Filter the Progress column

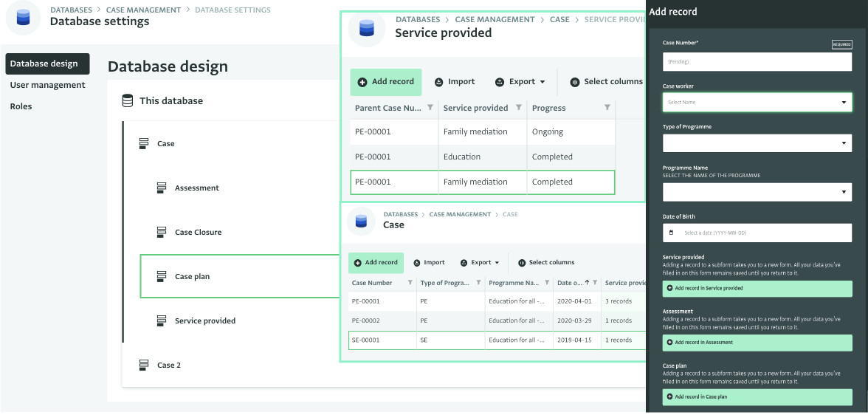click(x=607, y=108)
